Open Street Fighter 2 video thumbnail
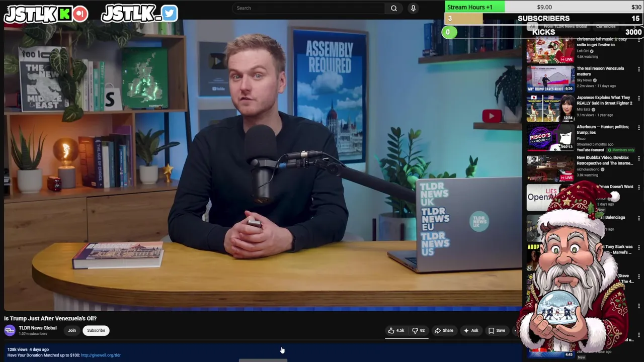 (x=550, y=108)
